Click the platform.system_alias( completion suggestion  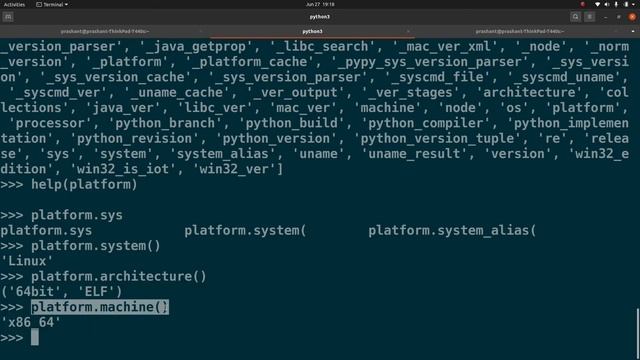click(x=452, y=231)
